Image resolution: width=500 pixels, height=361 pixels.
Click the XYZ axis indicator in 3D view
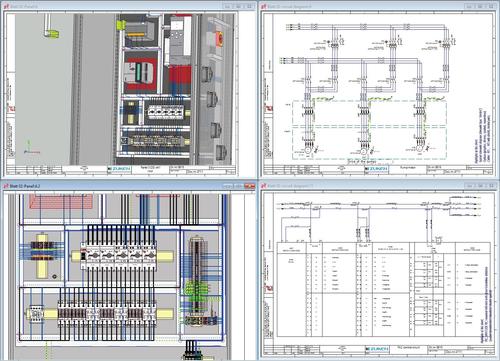pos(30,148)
